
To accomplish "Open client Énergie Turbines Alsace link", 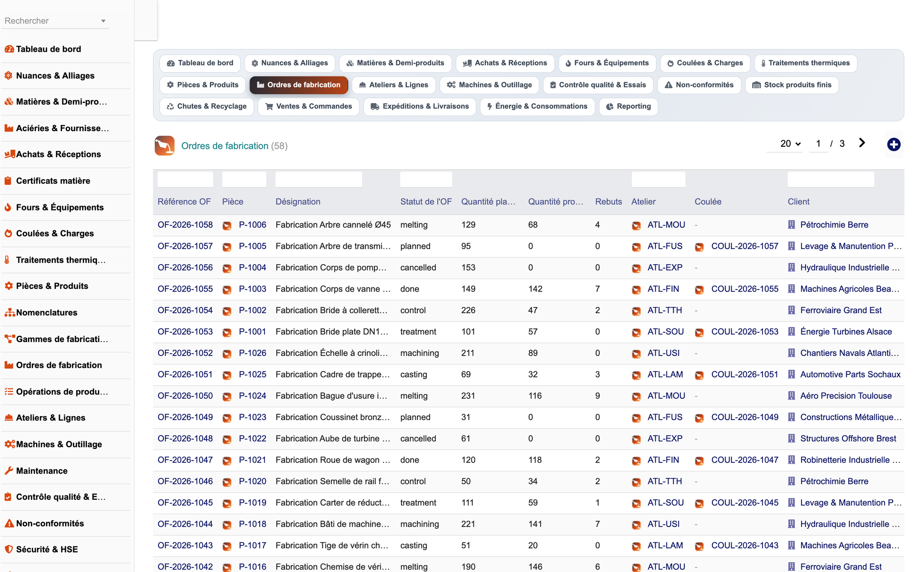I will [846, 332].
